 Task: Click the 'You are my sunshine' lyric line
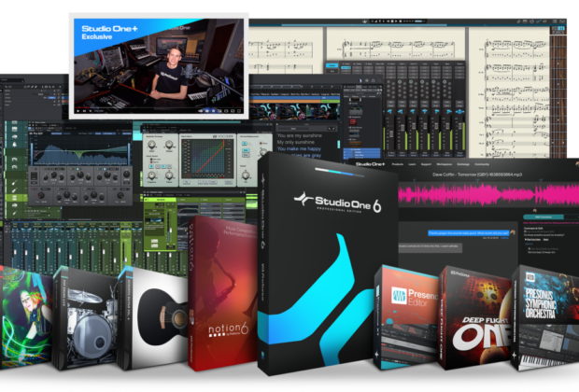(x=299, y=135)
